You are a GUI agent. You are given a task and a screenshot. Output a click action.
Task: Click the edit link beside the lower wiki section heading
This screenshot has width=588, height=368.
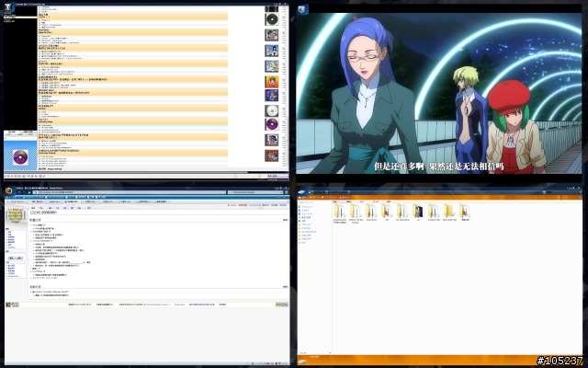point(286,286)
